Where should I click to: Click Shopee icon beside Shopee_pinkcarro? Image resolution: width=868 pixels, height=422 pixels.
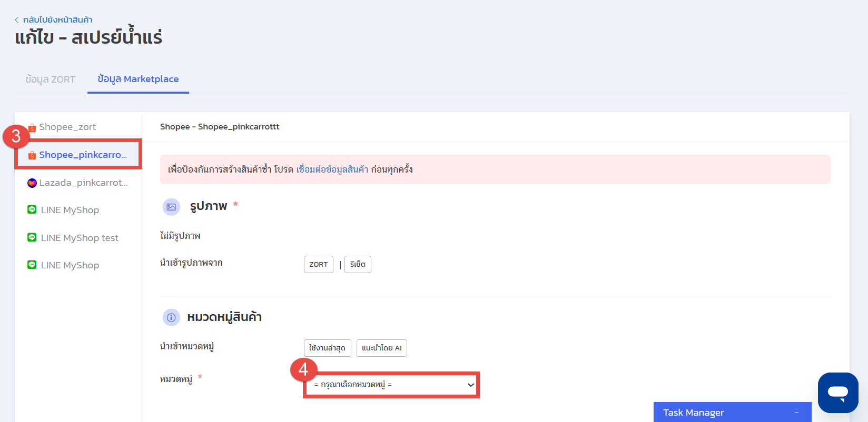(x=32, y=155)
